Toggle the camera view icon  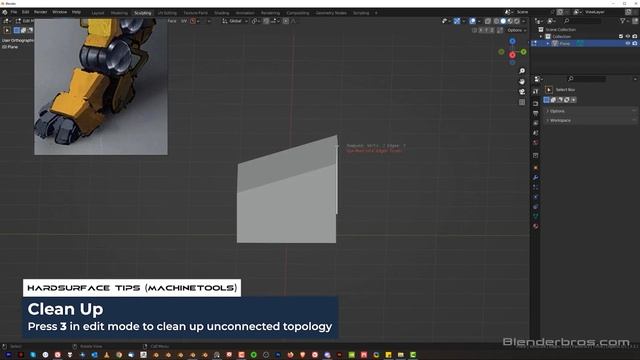tap(522, 92)
